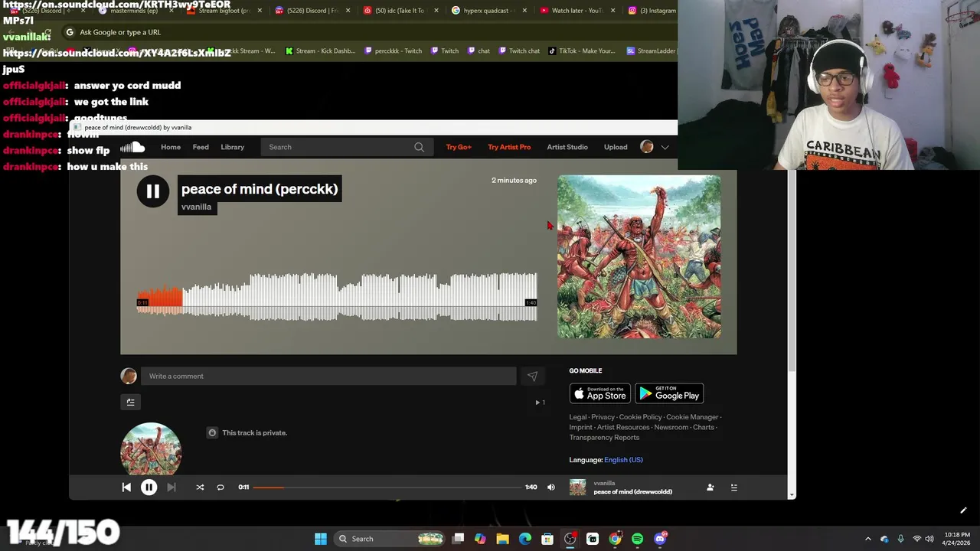
Task: Open the Stream - Kick Dashboard bookmark
Action: (321, 51)
